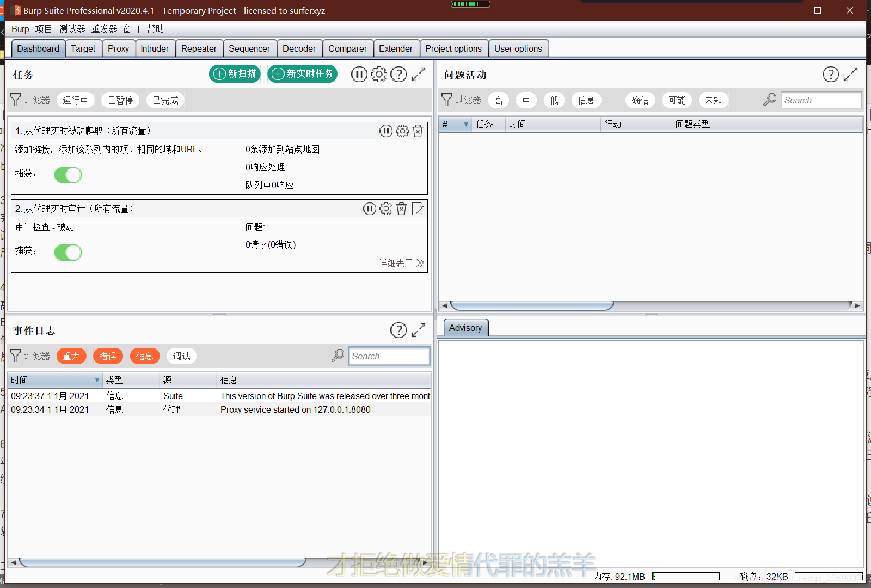Switch to the Proxy tab
Viewport: 871px width, 588px height.
(x=118, y=48)
